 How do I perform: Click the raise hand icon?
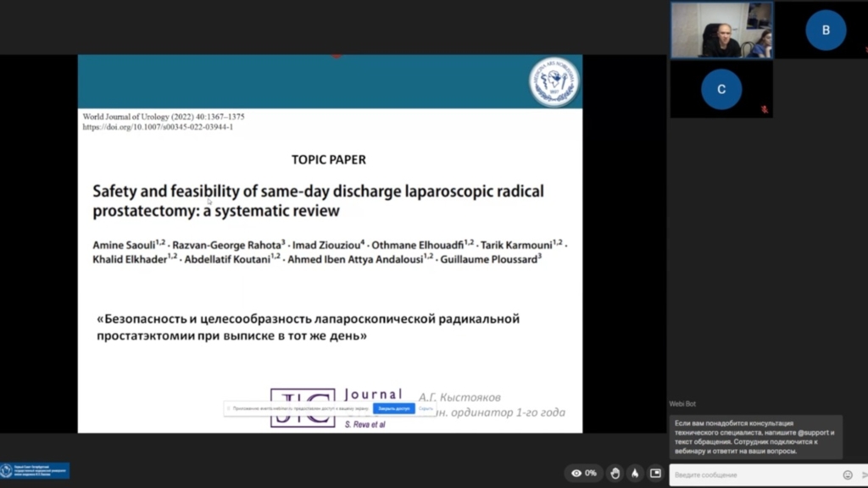[615, 473]
